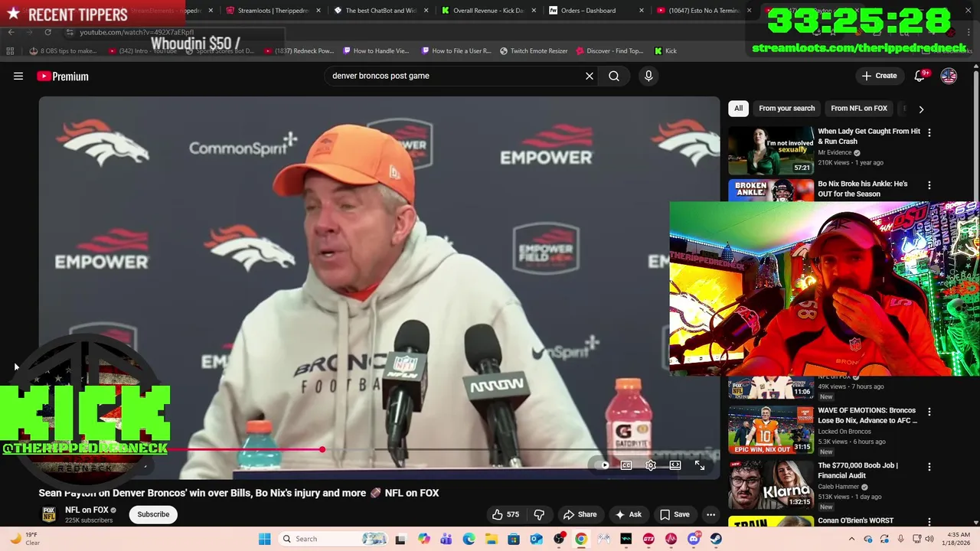
Task: Select the From NFL on FOX chip
Action: point(859,109)
